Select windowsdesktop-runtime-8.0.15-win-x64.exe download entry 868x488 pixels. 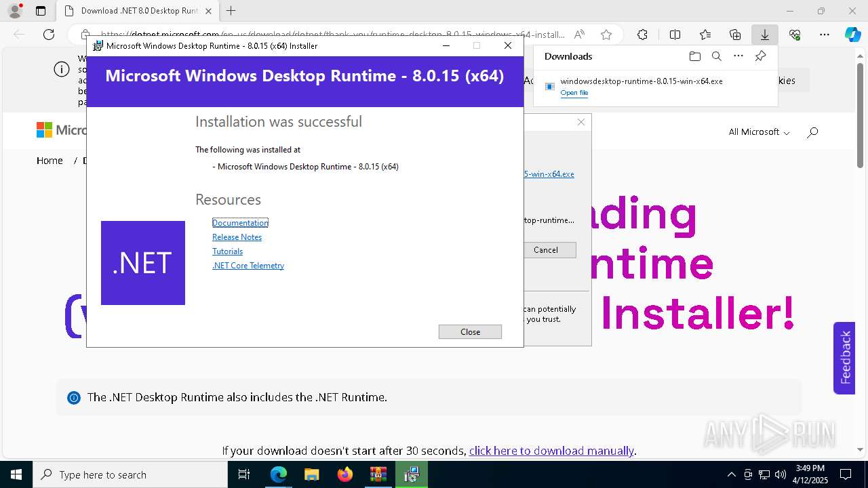(x=655, y=86)
